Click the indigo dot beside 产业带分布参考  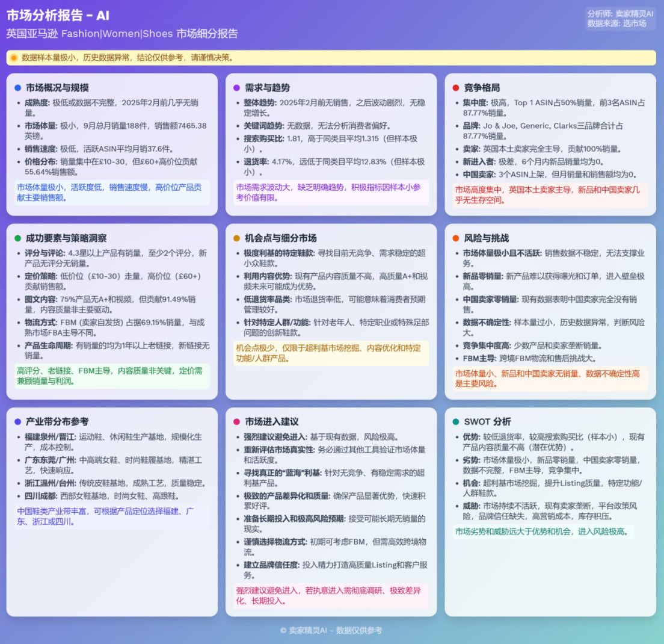(18, 422)
